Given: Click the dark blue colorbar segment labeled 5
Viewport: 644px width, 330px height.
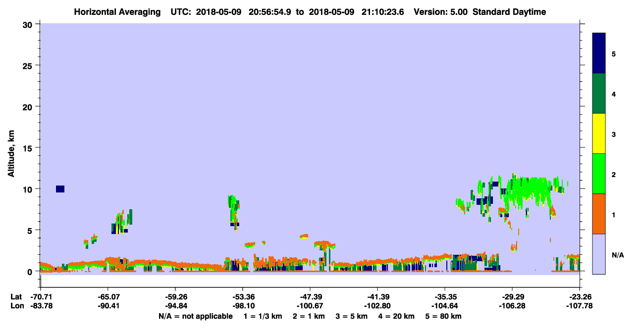Looking at the screenshot, I should click(599, 53).
